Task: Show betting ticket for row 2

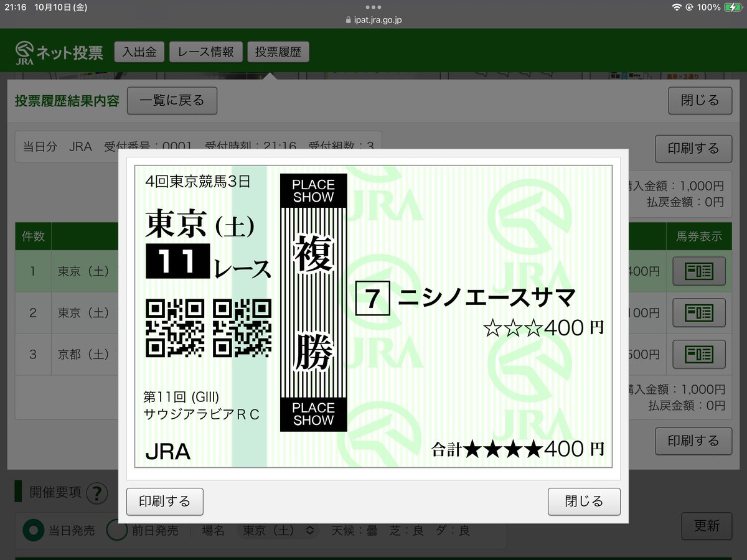Action: (698, 312)
